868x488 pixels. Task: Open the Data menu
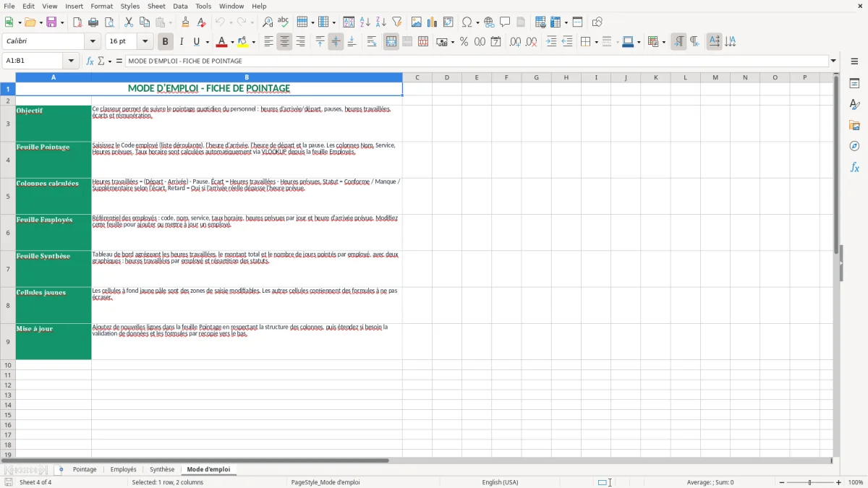click(180, 6)
